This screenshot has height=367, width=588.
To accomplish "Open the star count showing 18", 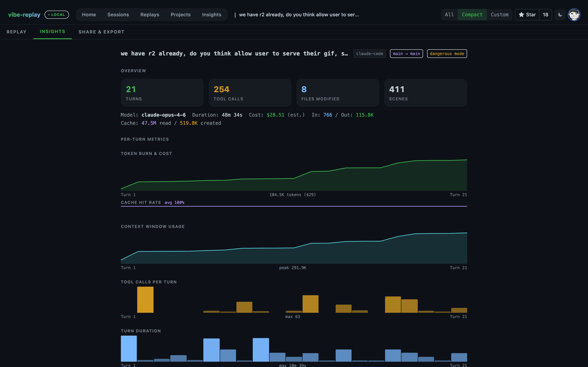I will [545, 14].
